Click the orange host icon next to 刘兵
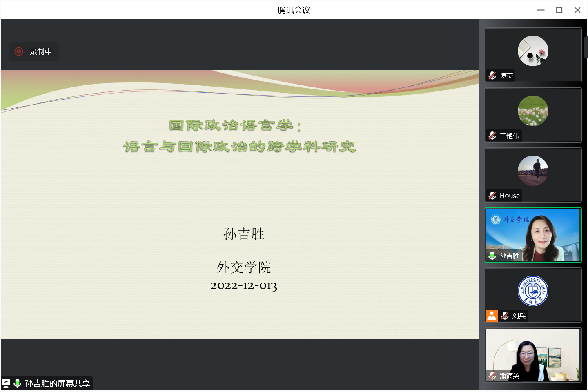 pyautogui.click(x=491, y=316)
